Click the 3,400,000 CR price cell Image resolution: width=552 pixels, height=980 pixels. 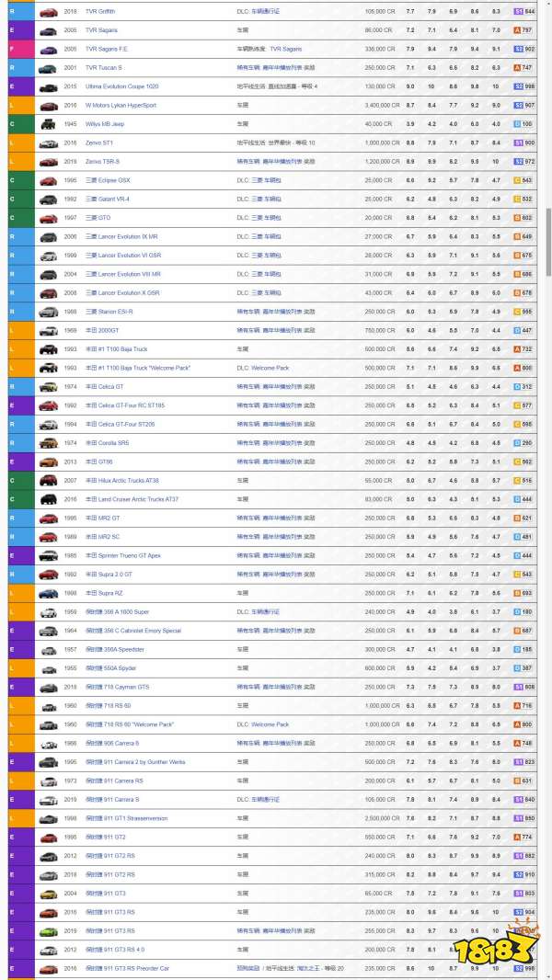tap(382, 106)
